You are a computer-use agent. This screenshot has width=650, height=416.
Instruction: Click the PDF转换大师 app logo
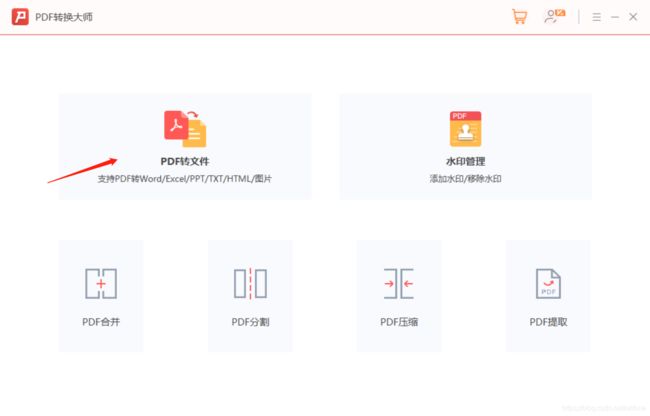20,17
